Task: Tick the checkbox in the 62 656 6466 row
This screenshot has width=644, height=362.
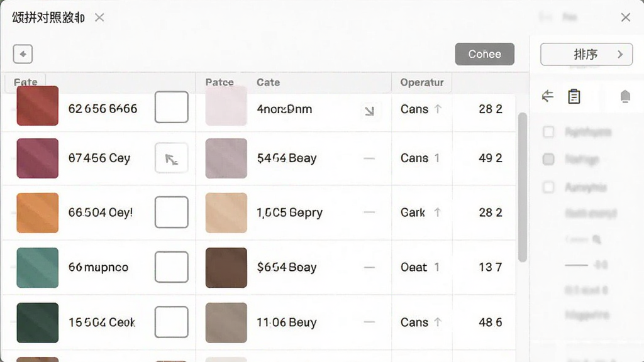Action: (172, 107)
